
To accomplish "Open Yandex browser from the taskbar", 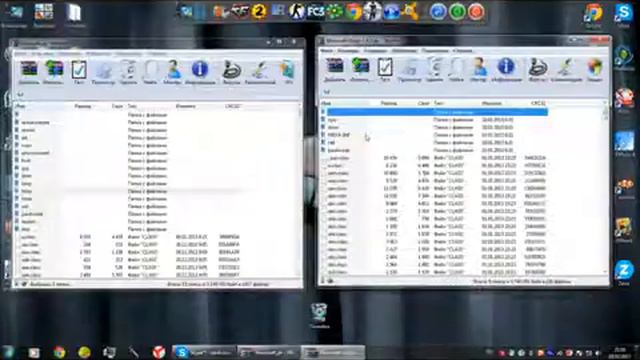I will click(159, 352).
